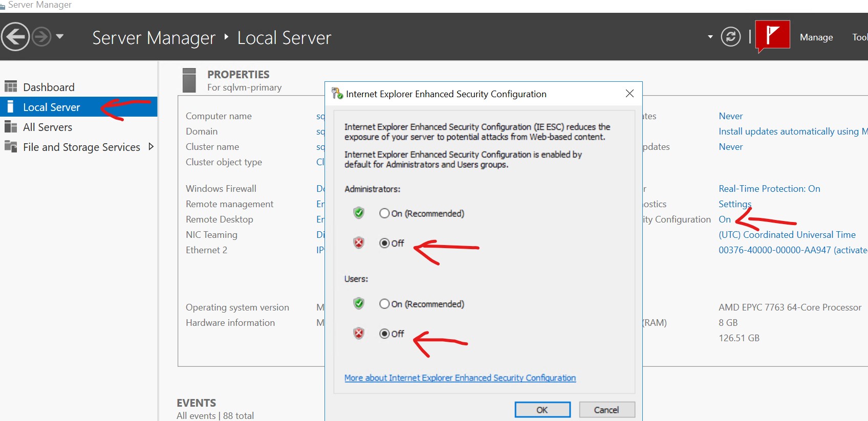The height and width of the screenshot is (421, 868).
Task: Select Administrators Off radio button
Action: point(384,243)
